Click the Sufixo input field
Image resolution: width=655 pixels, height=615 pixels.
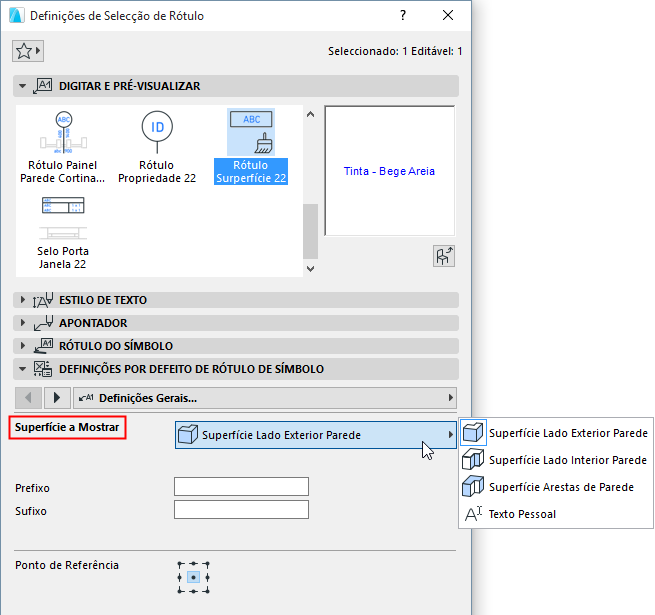coord(241,510)
